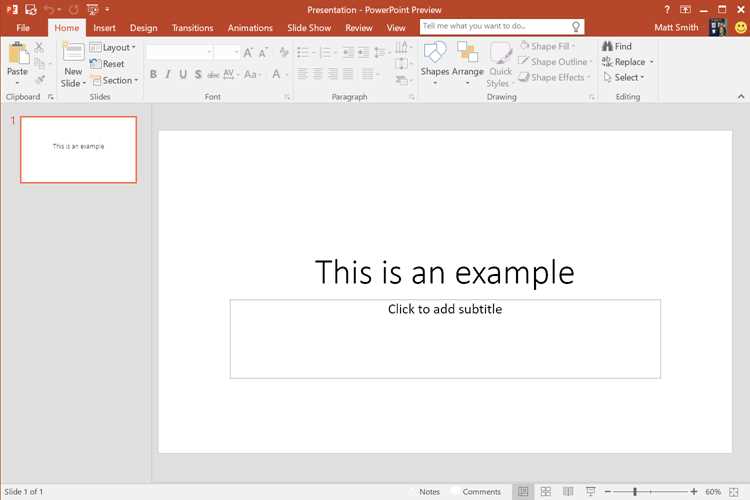Toggle Text Shadow formatting
Screen dimensions: 750x500
tap(198, 74)
